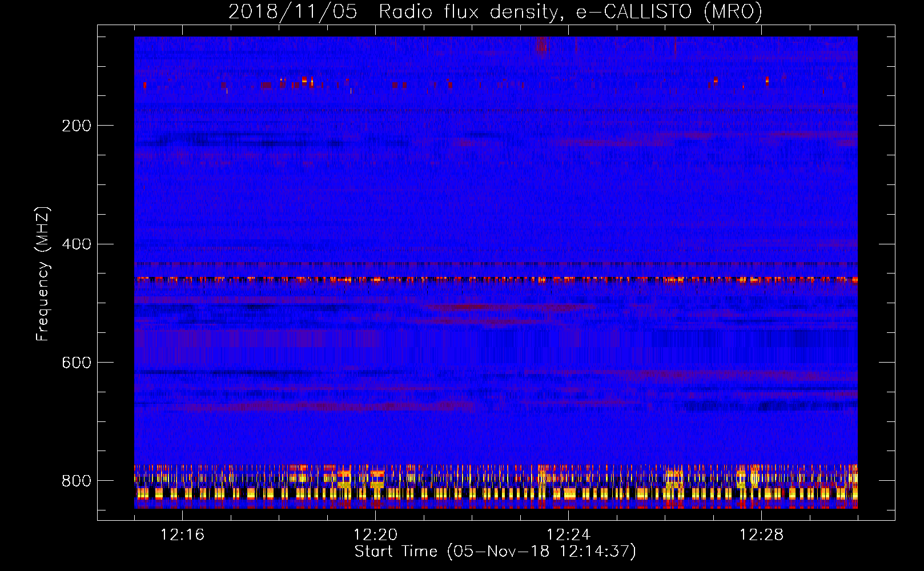Click the 12:28 time axis label
The image size is (924, 571).
(761, 535)
